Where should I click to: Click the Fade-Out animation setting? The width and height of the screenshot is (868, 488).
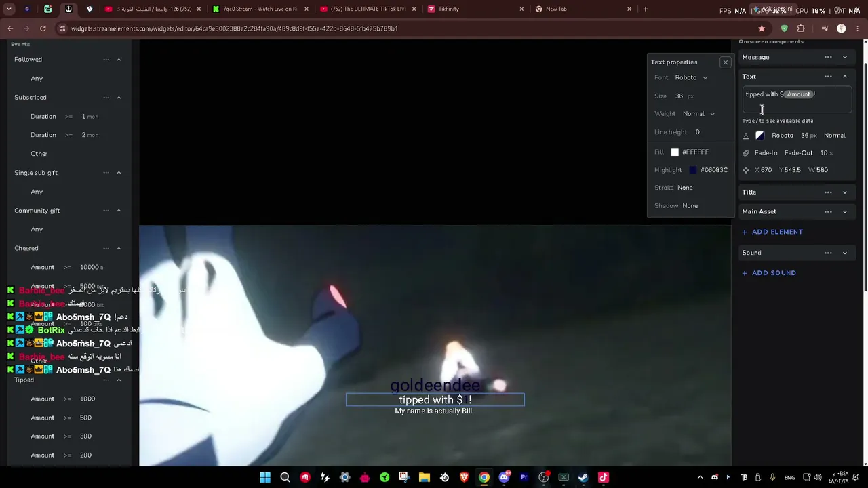click(798, 153)
